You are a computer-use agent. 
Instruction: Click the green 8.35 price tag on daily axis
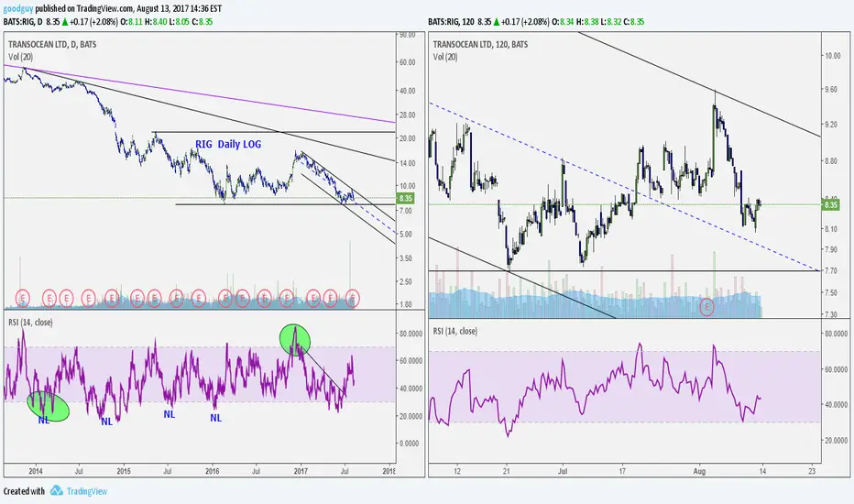tap(406, 198)
